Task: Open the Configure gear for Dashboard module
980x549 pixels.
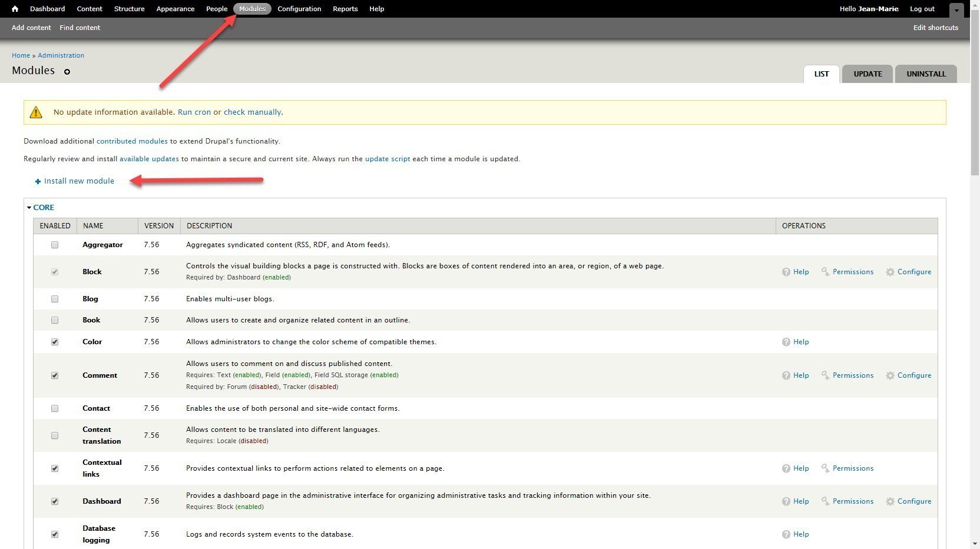Action: pos(890,501)
